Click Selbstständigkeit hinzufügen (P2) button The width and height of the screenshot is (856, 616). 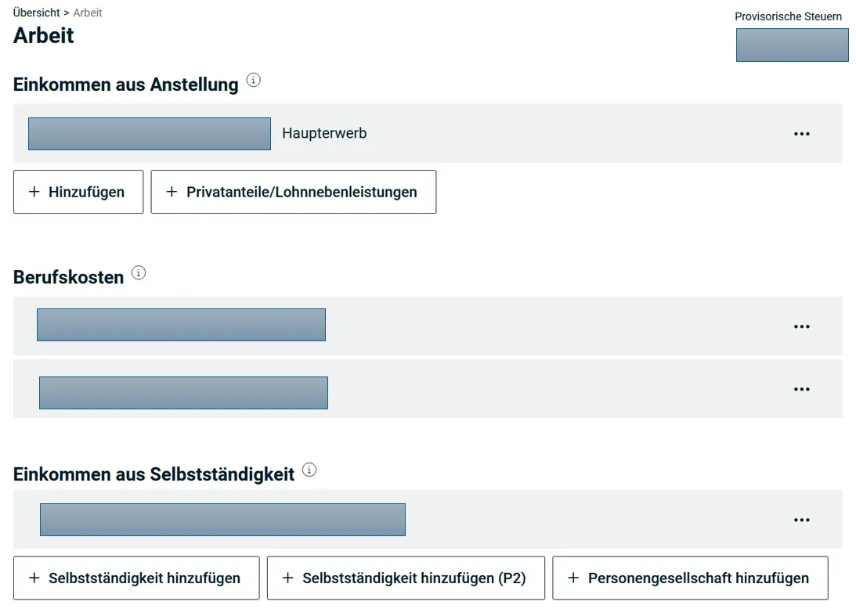point(406,578)
